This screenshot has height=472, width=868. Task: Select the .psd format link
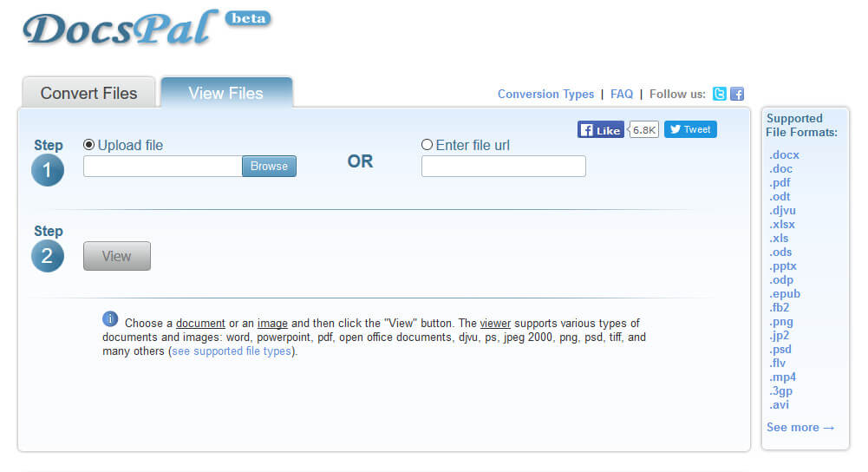pyautogui.click(x=780, y=349)
